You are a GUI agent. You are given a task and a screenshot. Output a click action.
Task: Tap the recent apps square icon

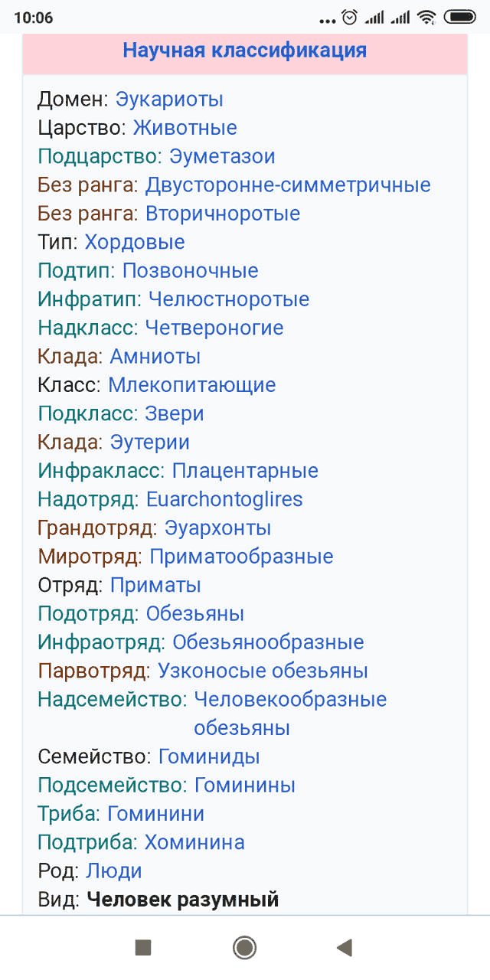click(143, 948)
